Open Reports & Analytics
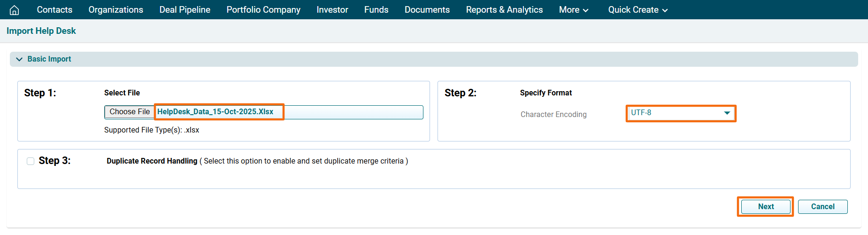 504,10
